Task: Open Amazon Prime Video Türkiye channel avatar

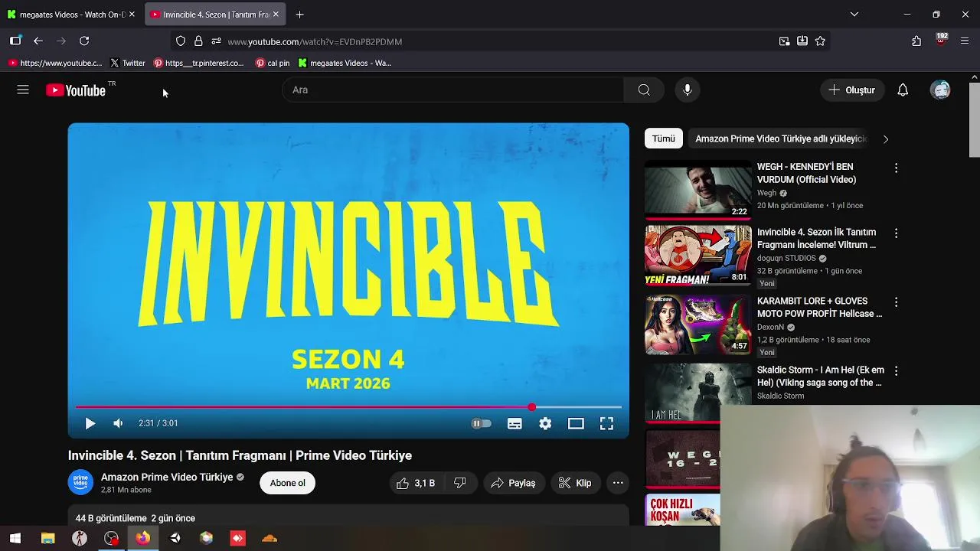Action: pos(80,483)
